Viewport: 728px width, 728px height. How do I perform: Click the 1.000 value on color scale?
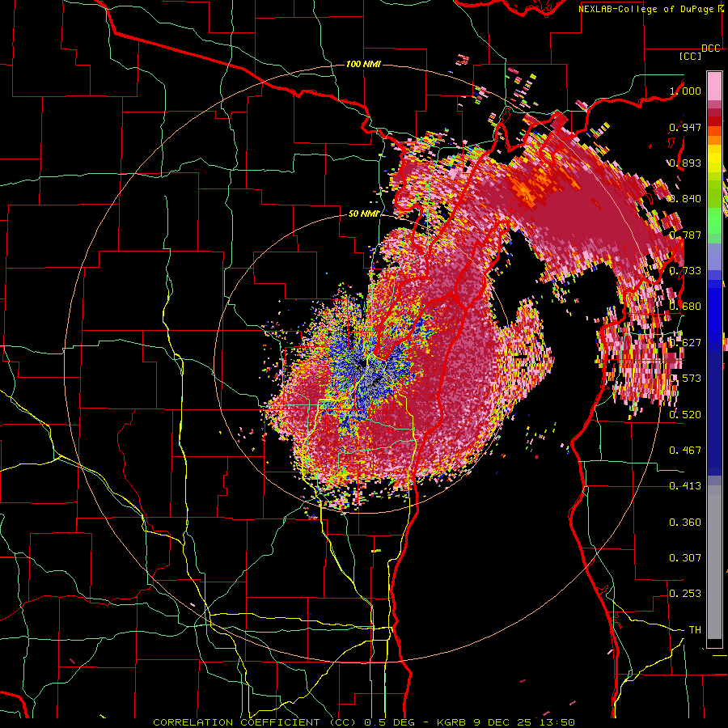[x=685, y=91]
